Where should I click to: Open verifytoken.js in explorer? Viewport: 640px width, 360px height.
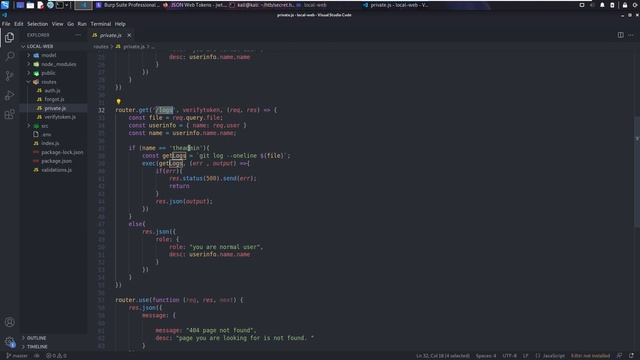(x=54, y=117)
